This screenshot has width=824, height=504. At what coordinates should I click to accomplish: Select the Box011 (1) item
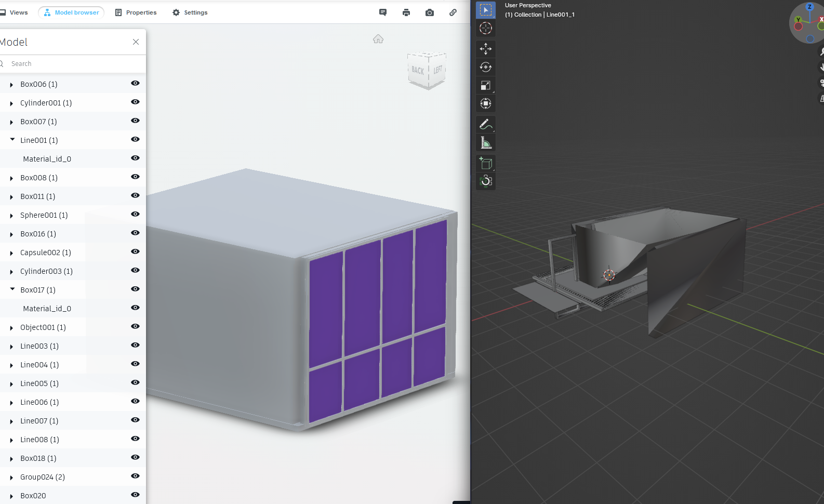[x=37, y=196]
